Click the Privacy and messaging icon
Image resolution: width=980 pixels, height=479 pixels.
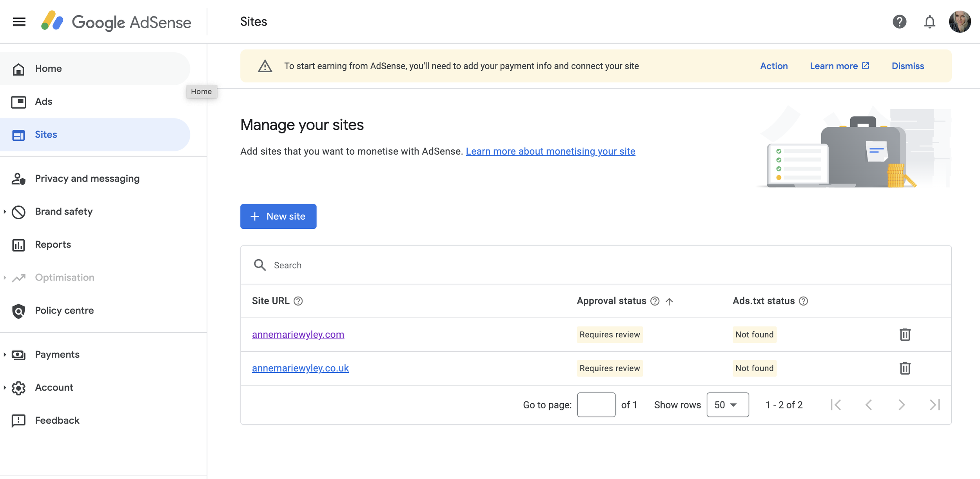18,179
